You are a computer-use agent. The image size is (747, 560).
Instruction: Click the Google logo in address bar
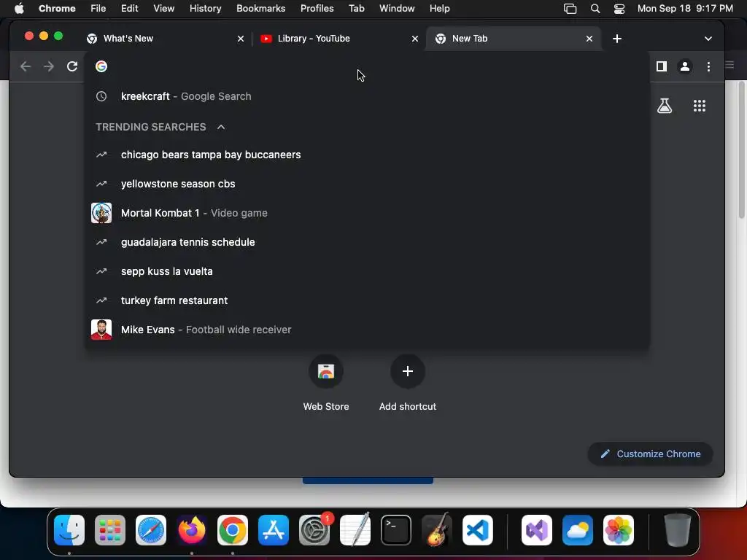coord(101,66)
